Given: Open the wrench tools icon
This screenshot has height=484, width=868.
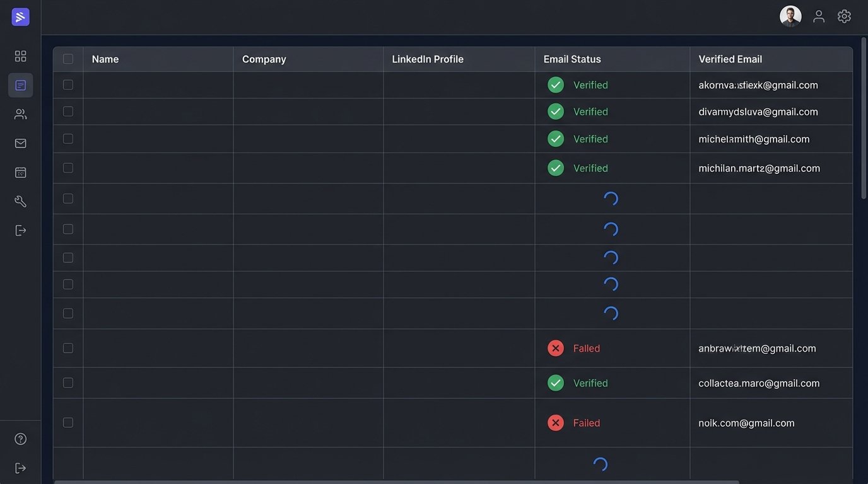Looking at the screenshot, I should point(20,201).
